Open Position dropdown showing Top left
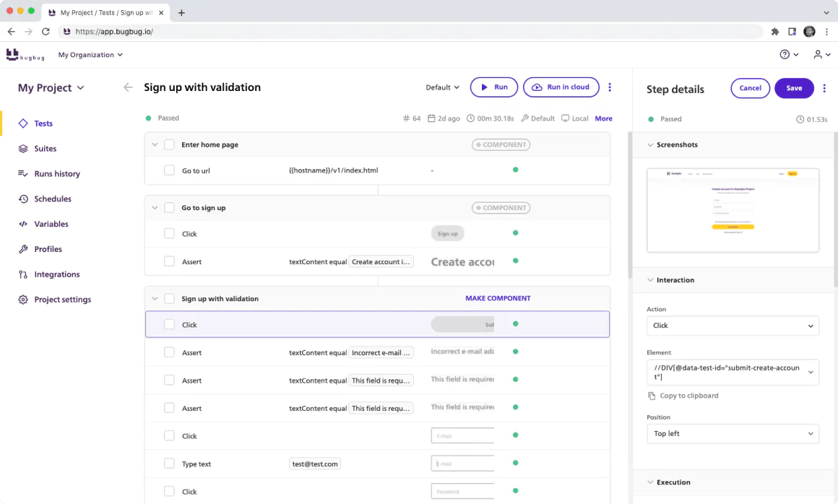The height and width of the screenshot is (504, 838). [733, 433]
